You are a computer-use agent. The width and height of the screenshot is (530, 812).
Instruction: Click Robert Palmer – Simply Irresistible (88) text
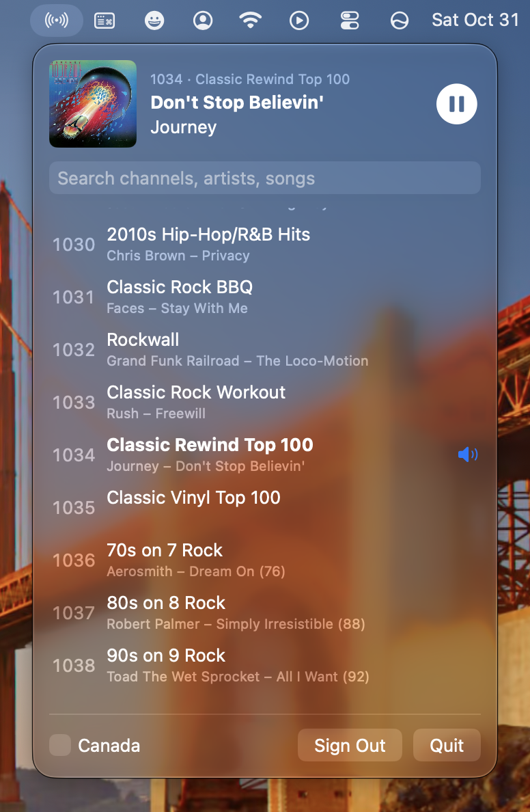coord(236,624)
